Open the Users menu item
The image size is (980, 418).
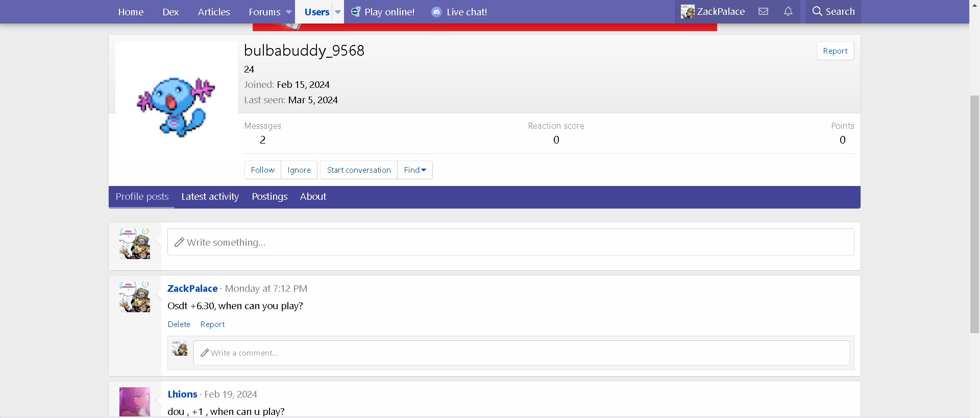click(x=316, y=12)
